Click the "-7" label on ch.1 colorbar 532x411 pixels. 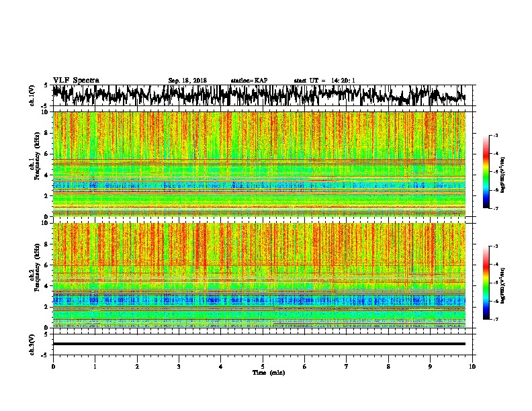coord(496,208)
